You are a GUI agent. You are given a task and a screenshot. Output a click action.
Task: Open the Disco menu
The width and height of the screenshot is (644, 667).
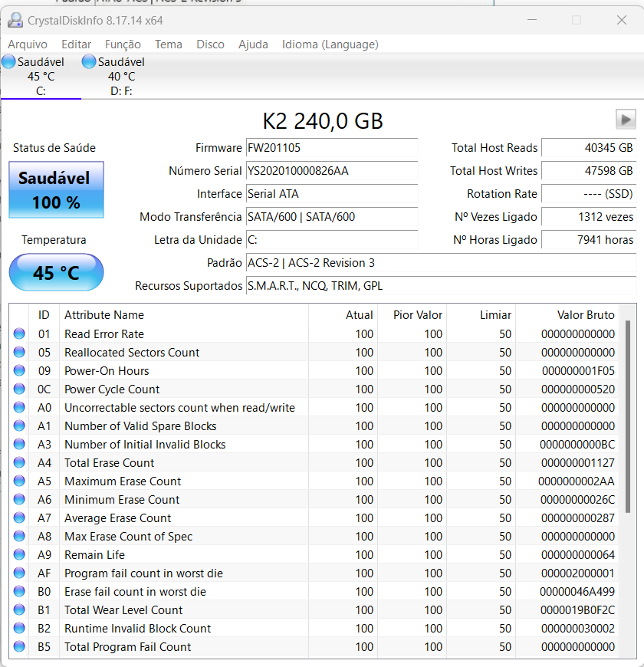(210, 44)
